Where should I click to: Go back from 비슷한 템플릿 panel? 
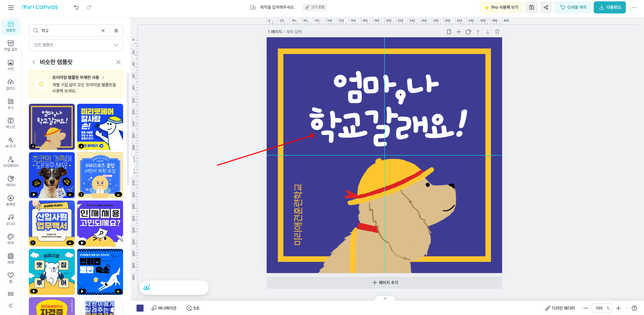tap(34, 62)
